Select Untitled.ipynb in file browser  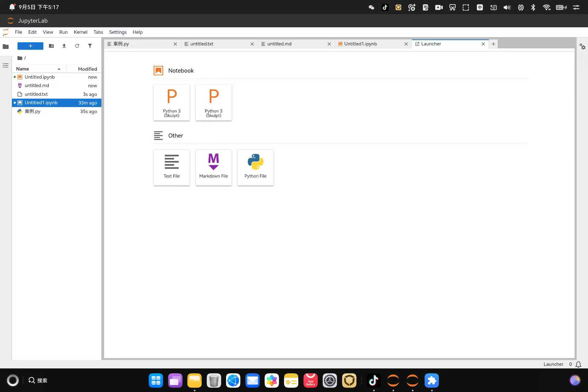(x=57, y=77)
